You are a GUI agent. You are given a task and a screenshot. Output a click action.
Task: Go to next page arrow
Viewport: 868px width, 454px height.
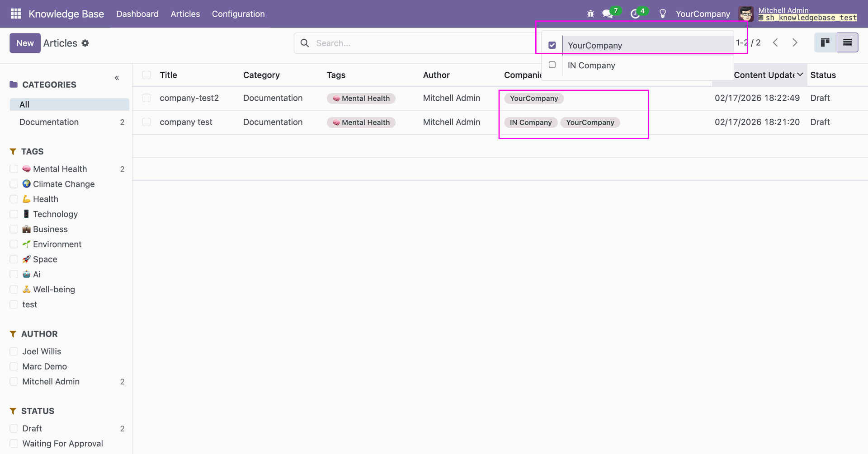[795, 42]
